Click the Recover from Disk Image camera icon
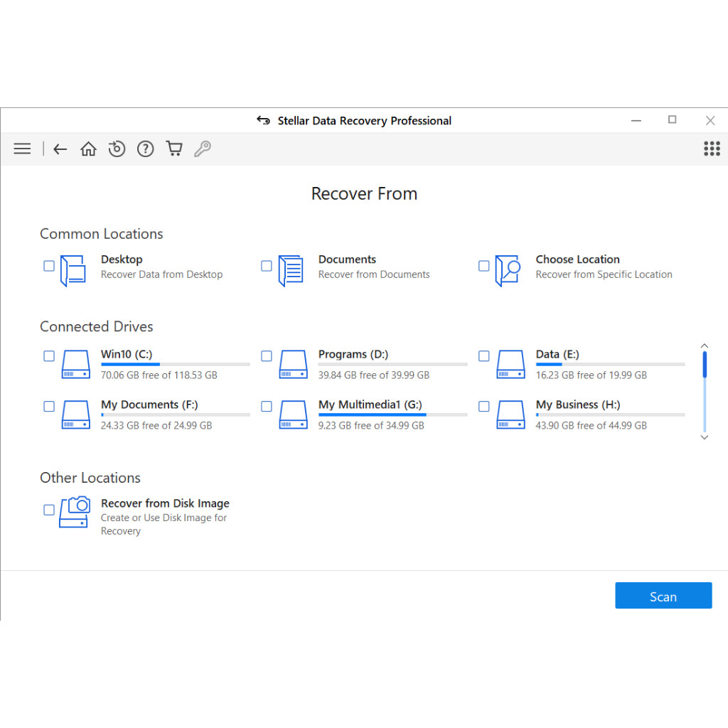This screenshot has width=728, height=728. point(74,512)
